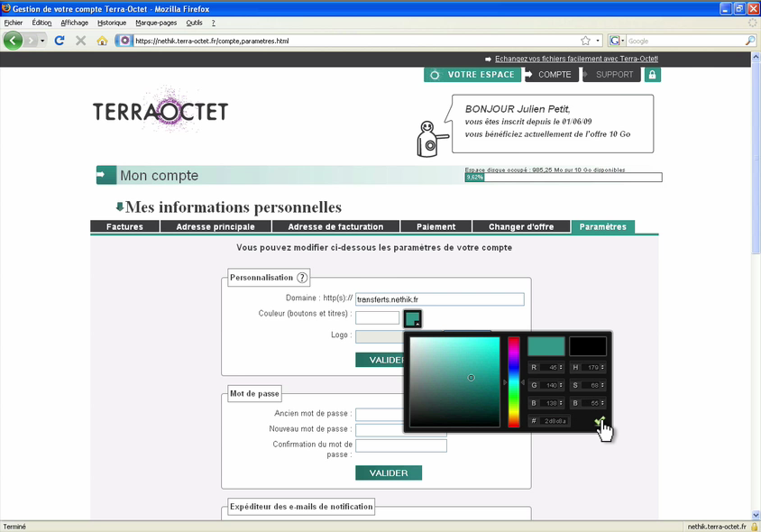Click the Firefox back arrow button

[14, 41]
